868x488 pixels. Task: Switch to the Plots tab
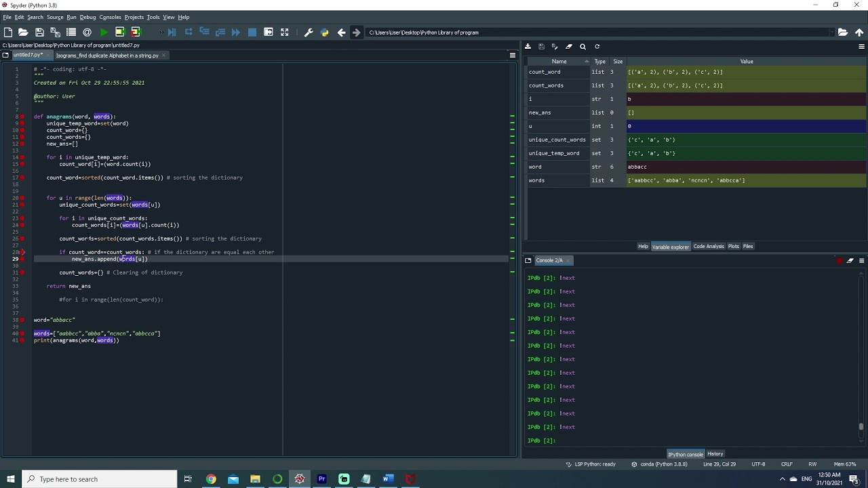(x=733, y=247)
